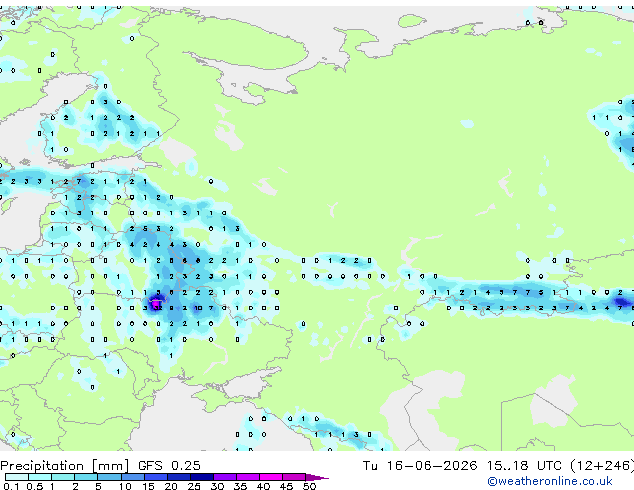The image size is (634, 490).
Task: Click the legend scale label '40'
Action: [x=263, y=486]
